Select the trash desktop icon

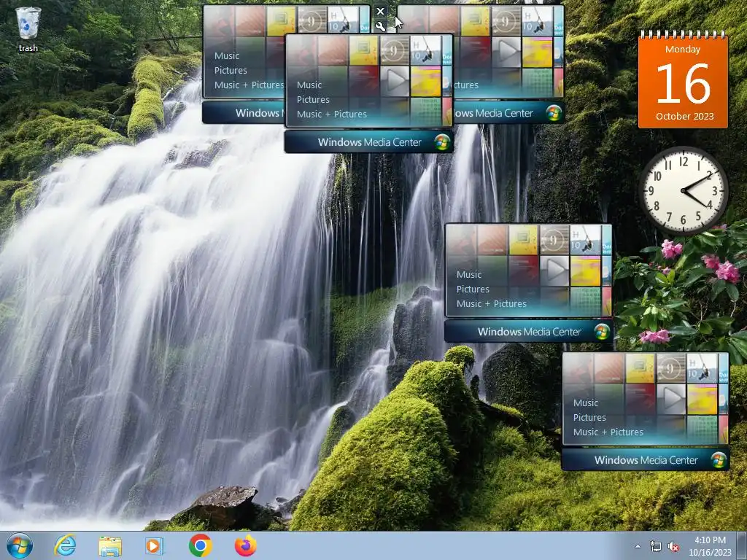click(x=28, y=29)
